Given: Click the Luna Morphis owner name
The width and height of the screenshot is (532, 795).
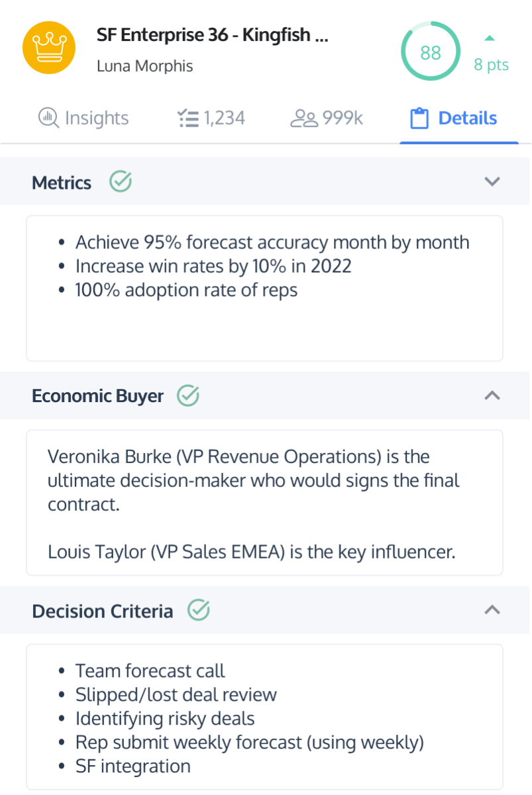Looking at the screenshot, I should (x=145, y=66).
